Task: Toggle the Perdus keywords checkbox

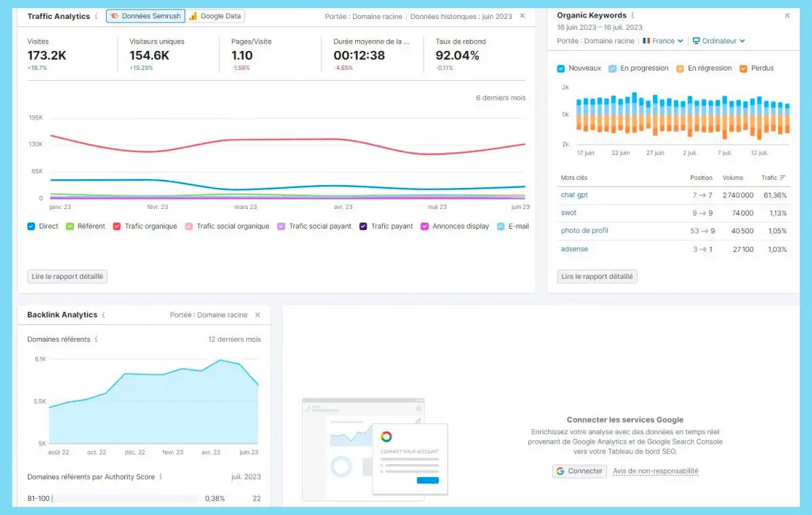Action: [x=743, y=69]
